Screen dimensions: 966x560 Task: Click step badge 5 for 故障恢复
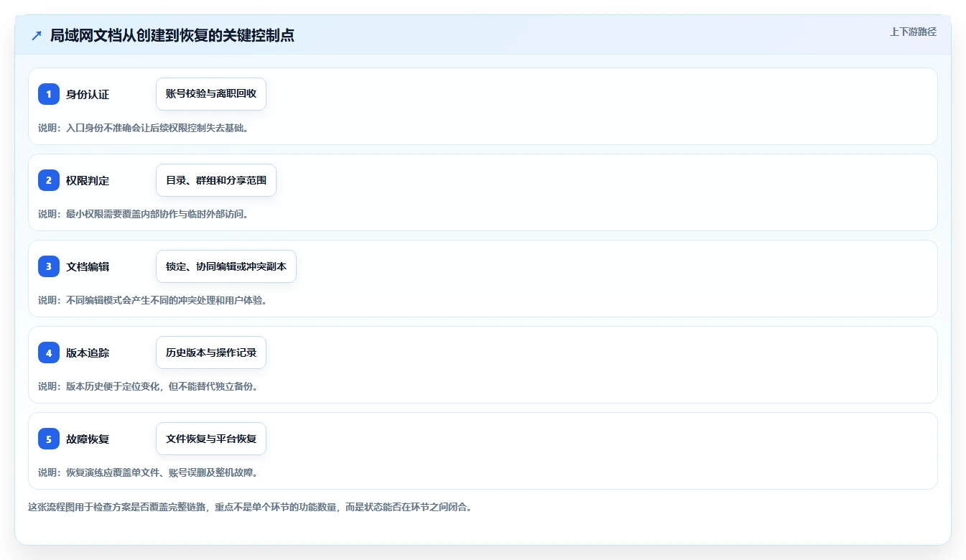tap(49, 439)
